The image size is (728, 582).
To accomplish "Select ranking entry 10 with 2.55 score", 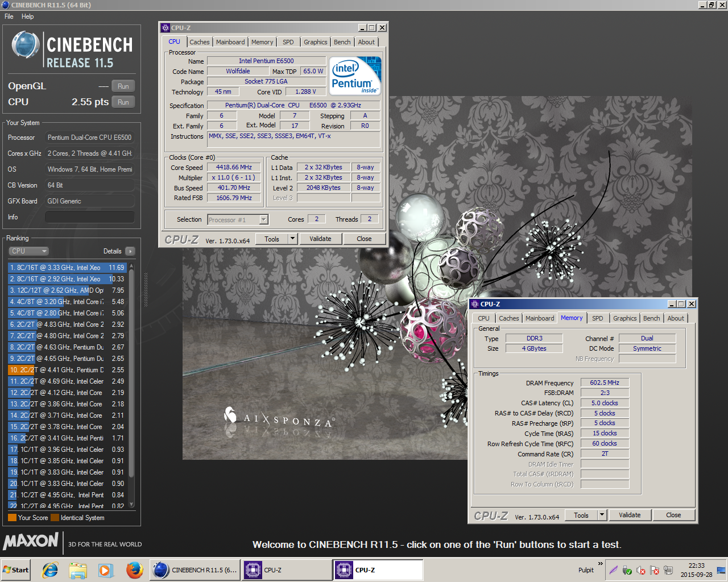I will click(67, 370).
